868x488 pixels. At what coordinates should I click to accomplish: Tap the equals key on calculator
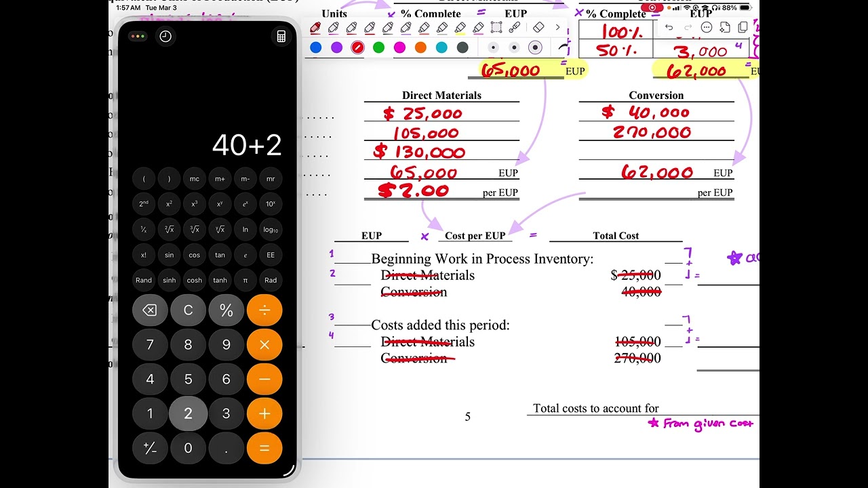click(264, 448)
